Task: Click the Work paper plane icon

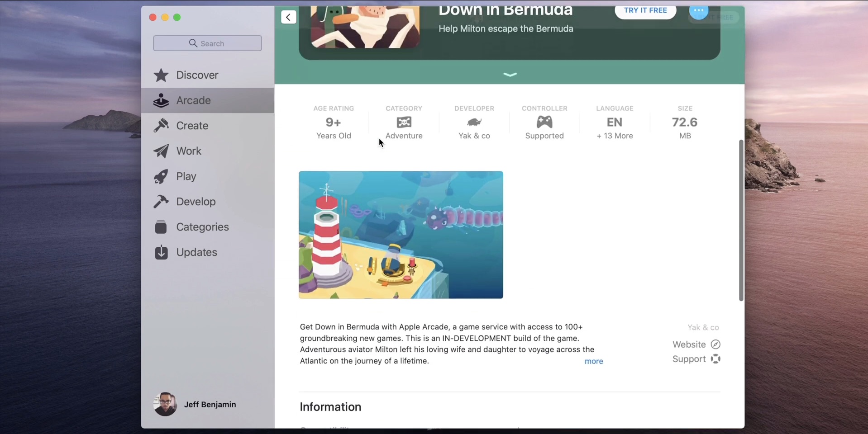Action: (161, 151)
